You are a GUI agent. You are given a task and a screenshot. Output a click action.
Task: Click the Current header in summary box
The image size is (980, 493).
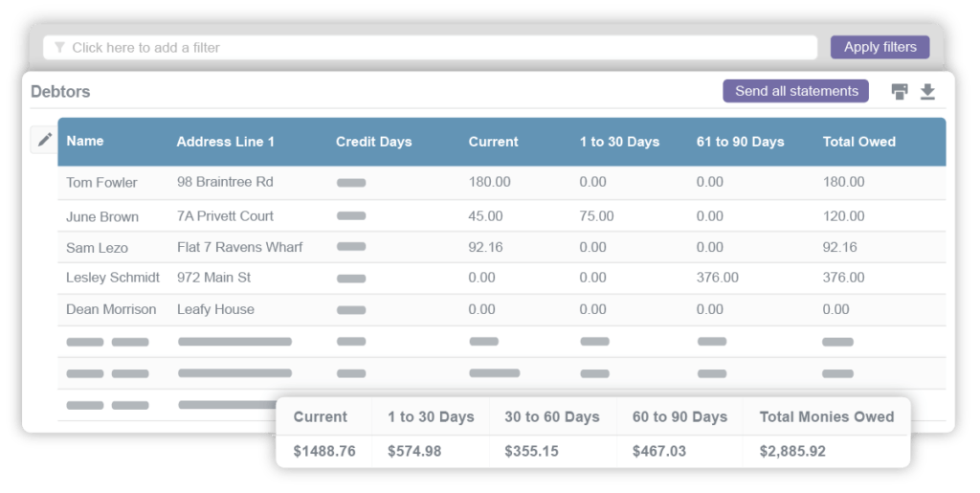coord(320,416)
